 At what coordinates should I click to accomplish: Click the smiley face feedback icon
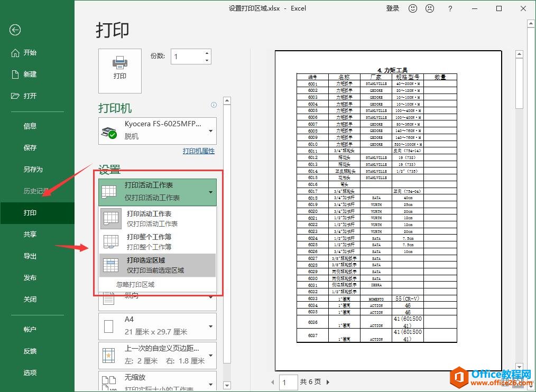413,8
